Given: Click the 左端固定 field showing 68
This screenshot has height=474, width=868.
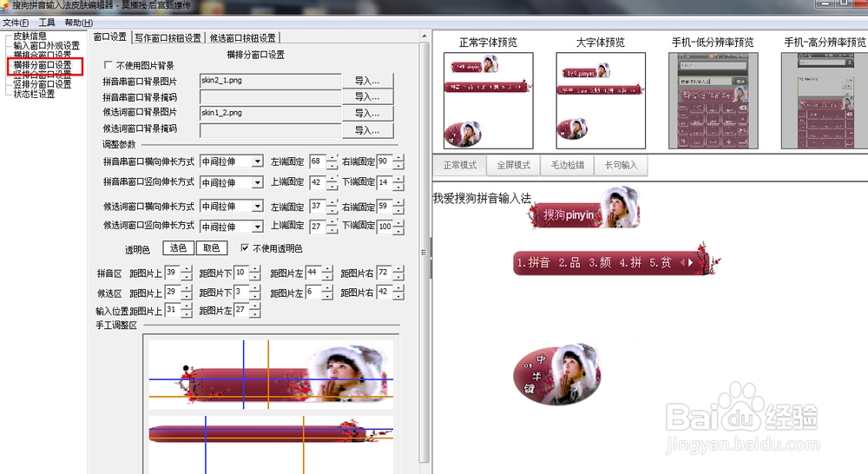Looking at the screenshot, I should (x=318, y=161).
